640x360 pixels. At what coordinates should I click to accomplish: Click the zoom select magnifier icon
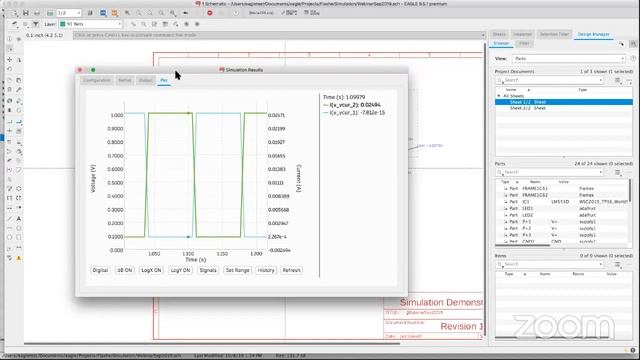point(173,13)
